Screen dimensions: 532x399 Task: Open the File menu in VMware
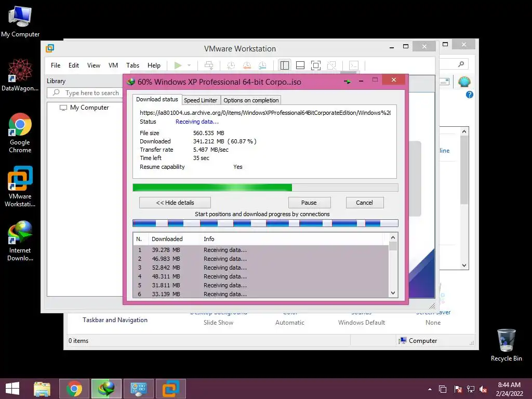tap(56, 65)
